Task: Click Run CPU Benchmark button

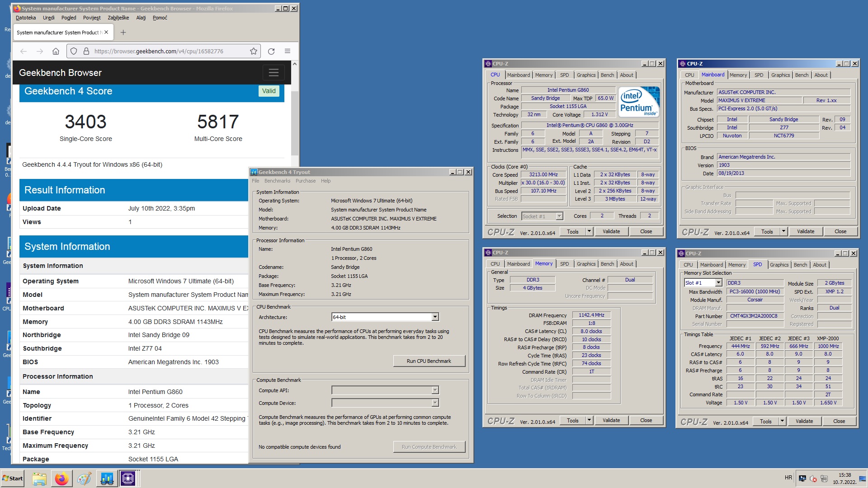Action: click(x=429, y=361)
